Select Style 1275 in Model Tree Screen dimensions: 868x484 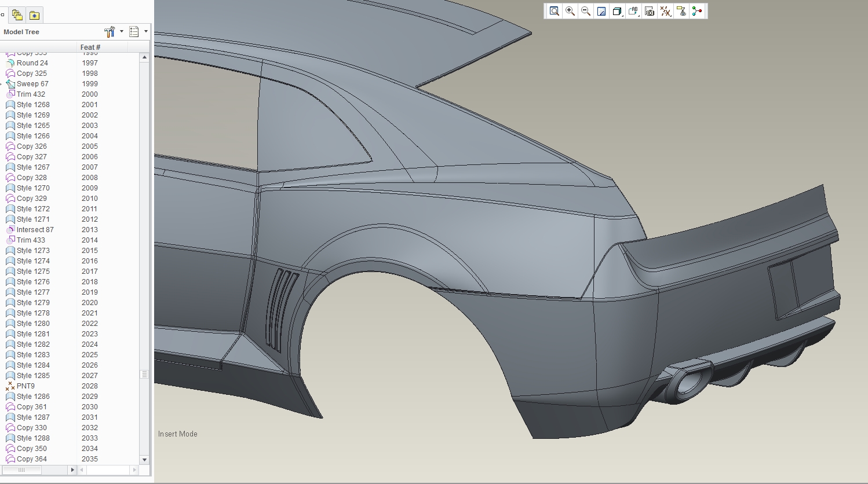click(33, 272)
